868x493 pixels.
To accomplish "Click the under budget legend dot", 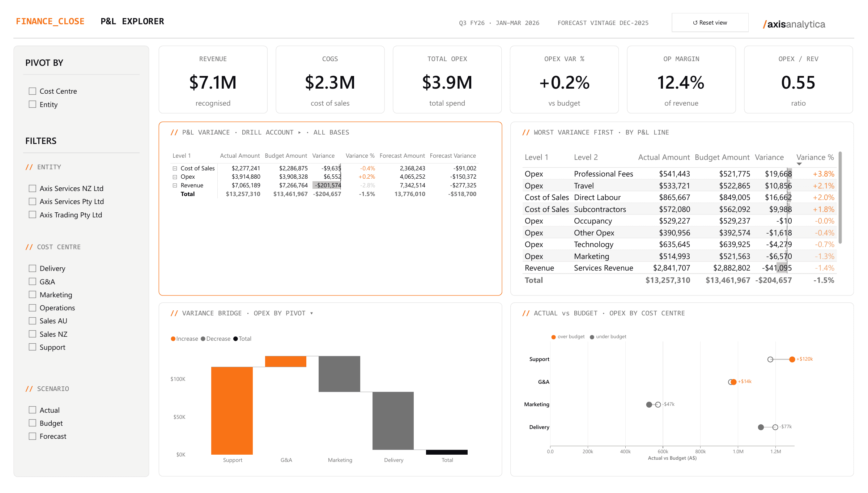I will tap(592, 337).
